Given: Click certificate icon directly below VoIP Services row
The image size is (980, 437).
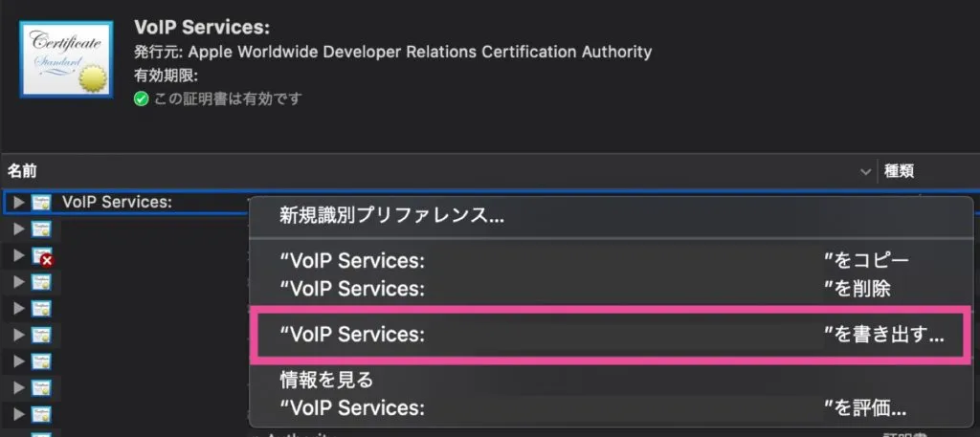Looking at the screenshot, I should (x=41, y=229).
